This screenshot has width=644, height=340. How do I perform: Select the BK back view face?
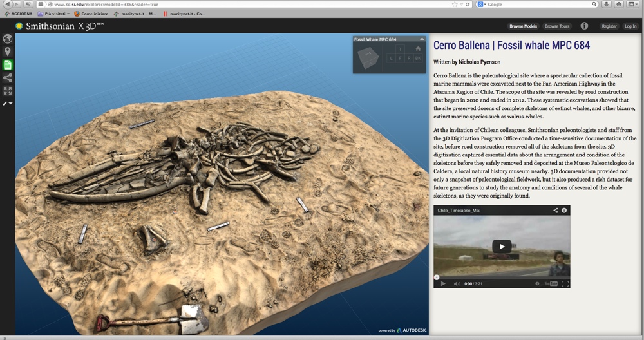(x=418, y=59)
